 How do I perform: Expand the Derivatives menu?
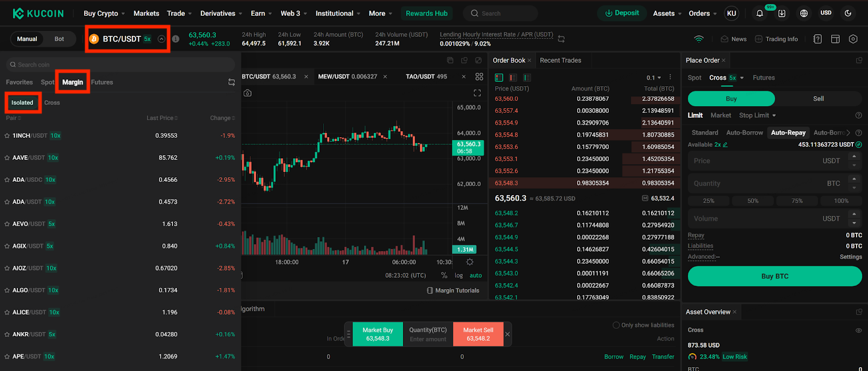coord(221,14)
